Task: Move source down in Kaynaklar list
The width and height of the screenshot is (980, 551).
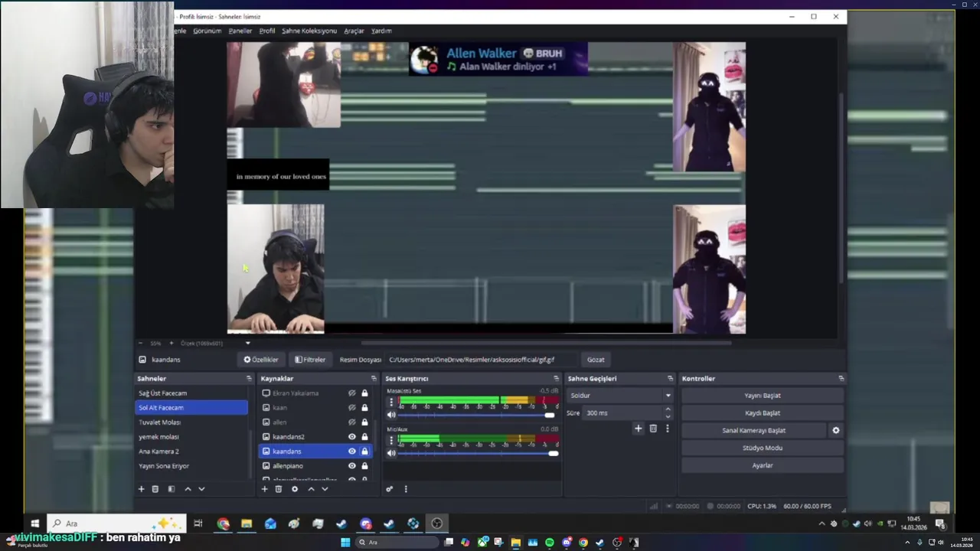Action: [x=325, y=489]
